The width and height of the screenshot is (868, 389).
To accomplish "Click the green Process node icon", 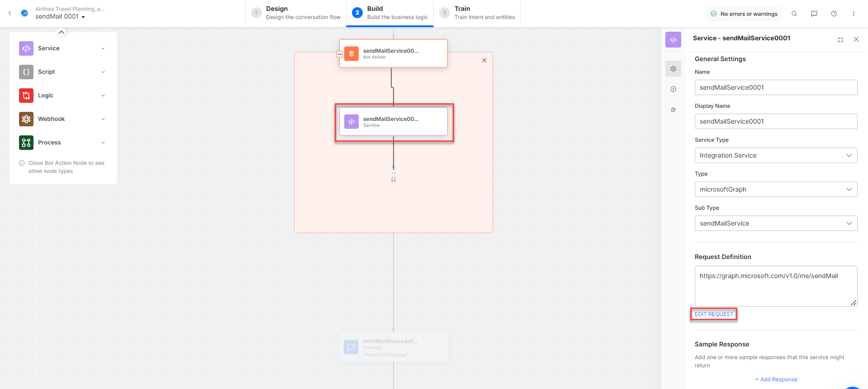I will click(x=26, y=143).
